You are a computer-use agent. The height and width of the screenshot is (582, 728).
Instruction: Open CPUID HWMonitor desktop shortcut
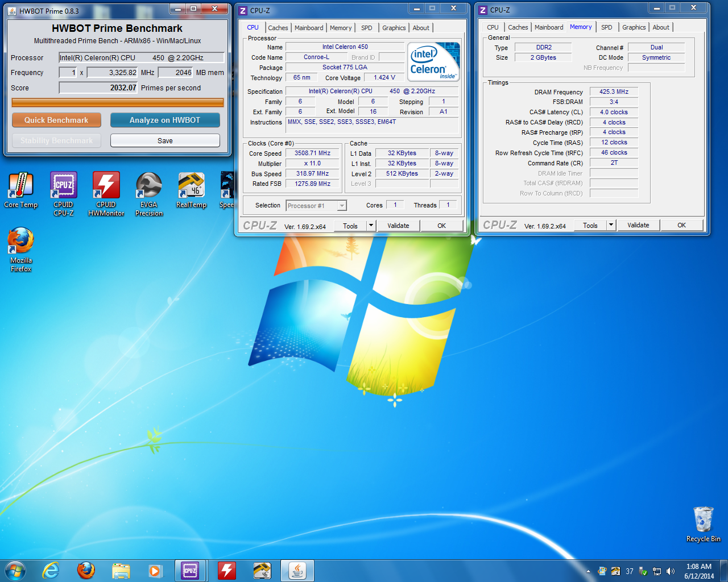[106, 194]
